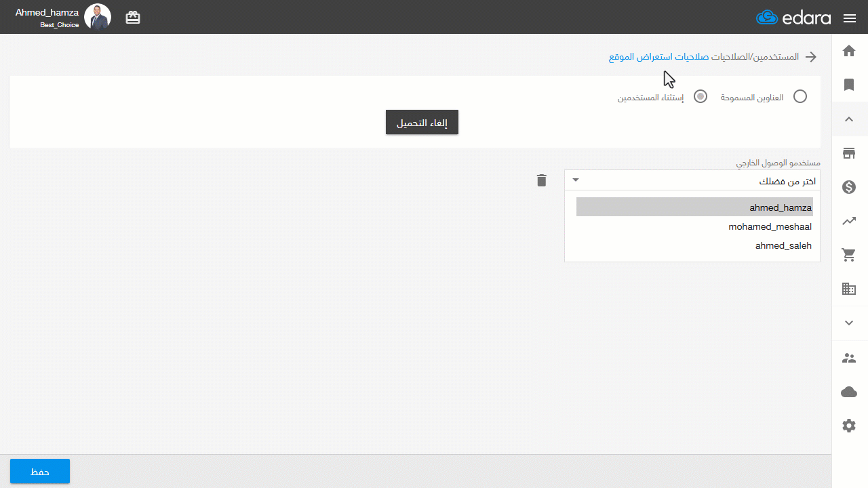868x488 pixels.
Task: Select the العناوين المسموحة radio button
Action: (x=800, y=97)
